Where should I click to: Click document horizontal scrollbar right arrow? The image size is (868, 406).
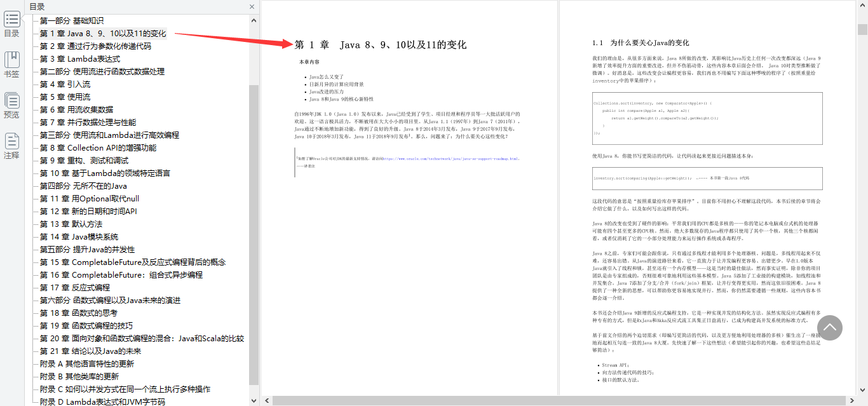(x=851, y=400)
